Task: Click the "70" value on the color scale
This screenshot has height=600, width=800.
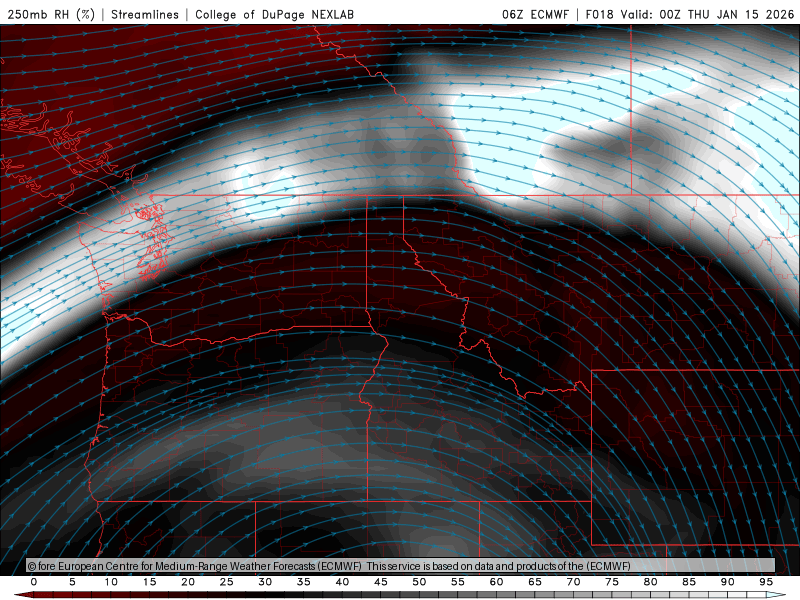Action: (573, 582)
